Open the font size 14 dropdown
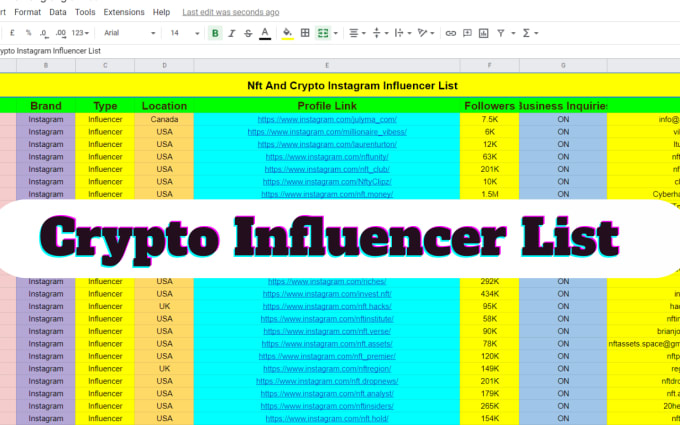The width and height of the screenshot is (680, 425). coord(184,33)
